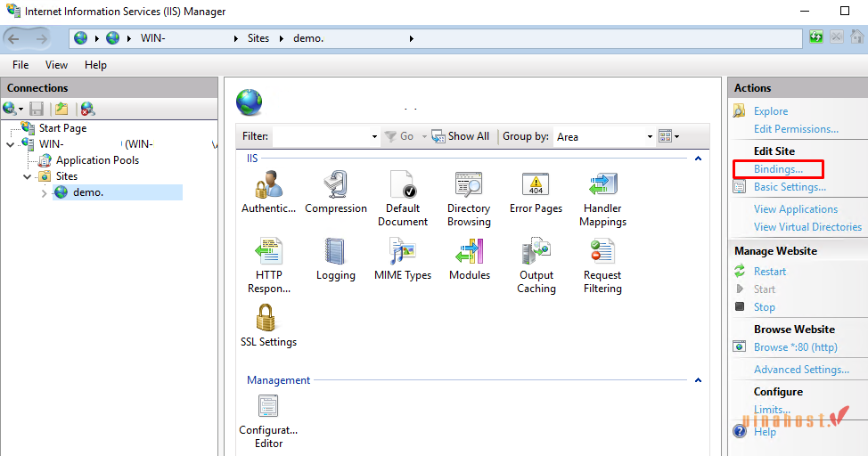Open the File menu
Image resolution: width=868 pixels, height=456 pixels.
(20, 65)
